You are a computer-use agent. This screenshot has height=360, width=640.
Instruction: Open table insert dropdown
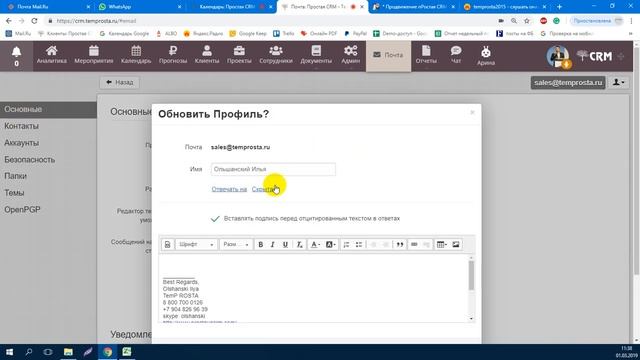click(442, 244)
